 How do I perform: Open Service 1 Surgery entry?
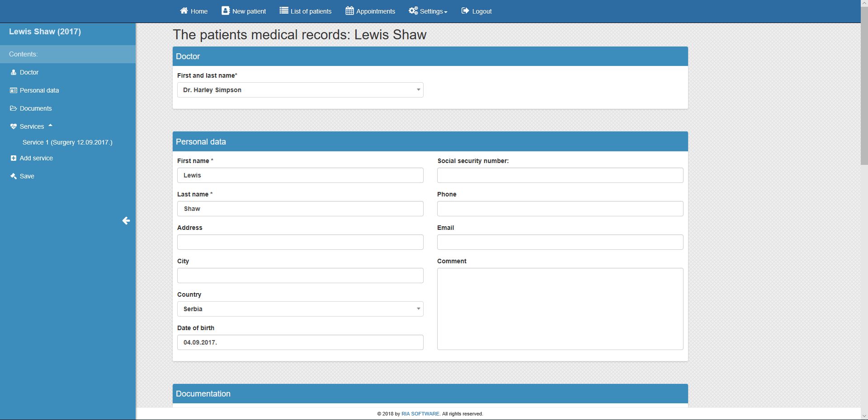pos(67,142)
